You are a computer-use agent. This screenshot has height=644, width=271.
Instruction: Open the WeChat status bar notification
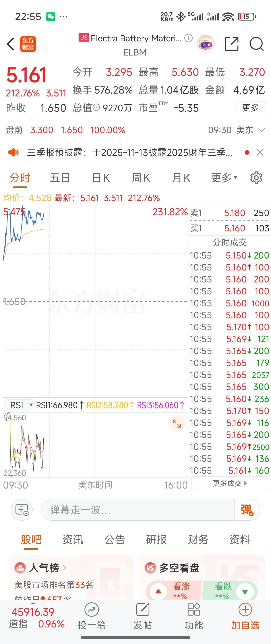(51, 17)
